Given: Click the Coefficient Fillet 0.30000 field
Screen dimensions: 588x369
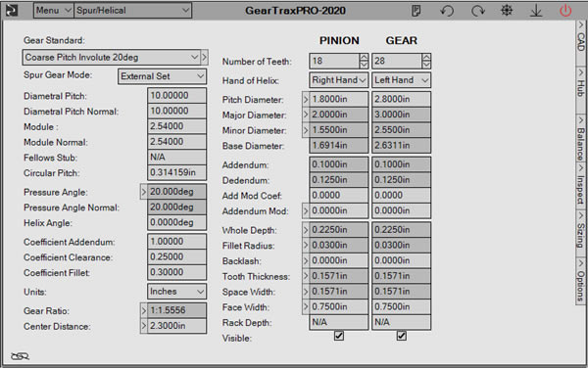Looking at the screenshot, I should (x=176, y=272).
